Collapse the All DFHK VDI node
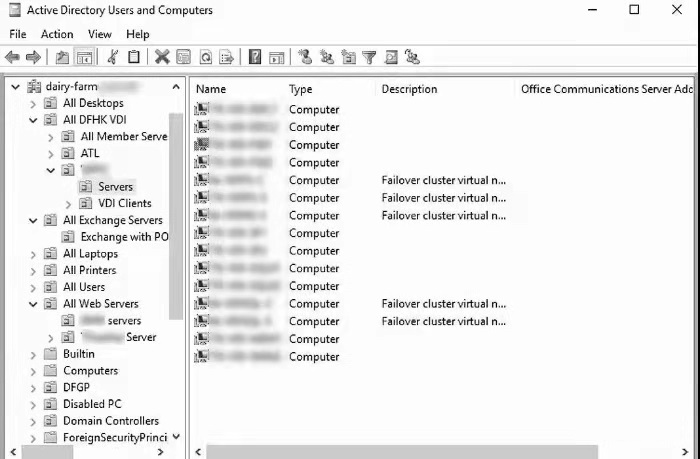Image resolution: width=700 pixels, height=459 pixels. click(34, 120)
